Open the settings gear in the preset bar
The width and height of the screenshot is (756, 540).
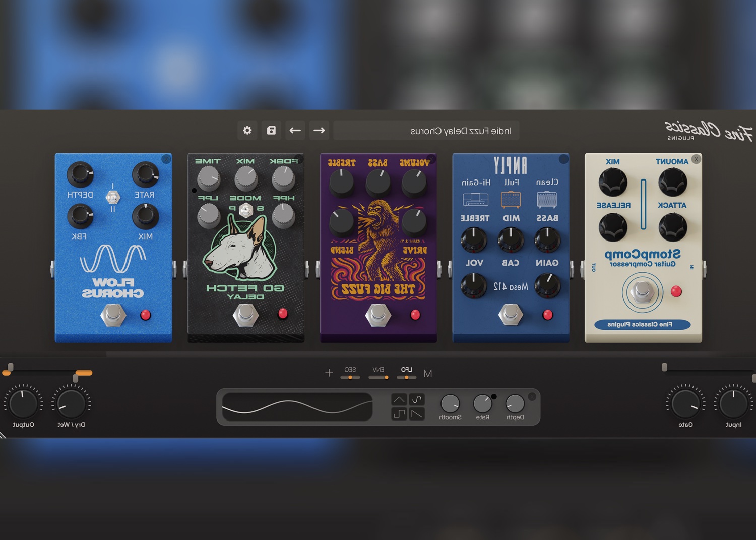[x=247, y=130]
